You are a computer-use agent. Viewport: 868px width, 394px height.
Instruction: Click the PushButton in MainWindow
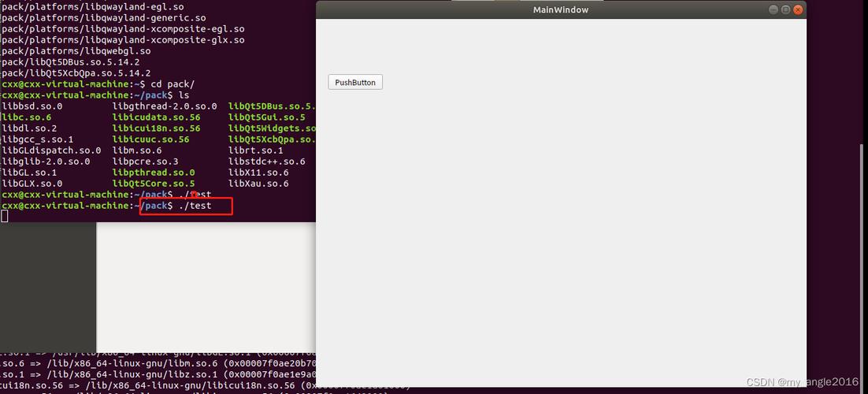355,82
